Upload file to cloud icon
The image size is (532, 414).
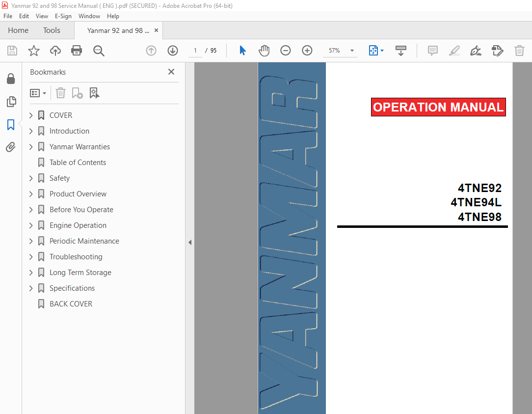pyautogui.click(x=55, y=51)
